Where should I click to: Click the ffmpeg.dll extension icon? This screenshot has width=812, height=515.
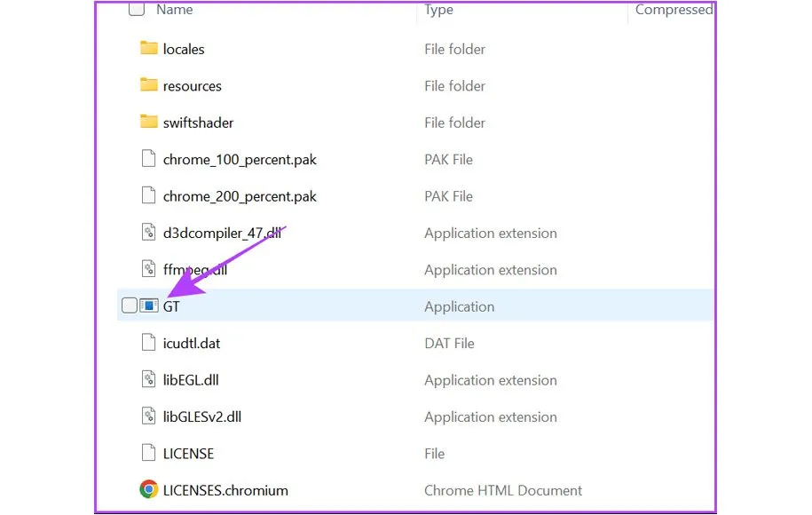148,269
